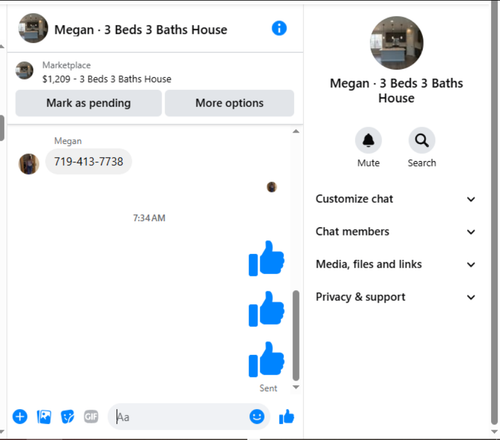Click chevron next to Chat members
The image size is (500, 440).
(x=471, y=232)
